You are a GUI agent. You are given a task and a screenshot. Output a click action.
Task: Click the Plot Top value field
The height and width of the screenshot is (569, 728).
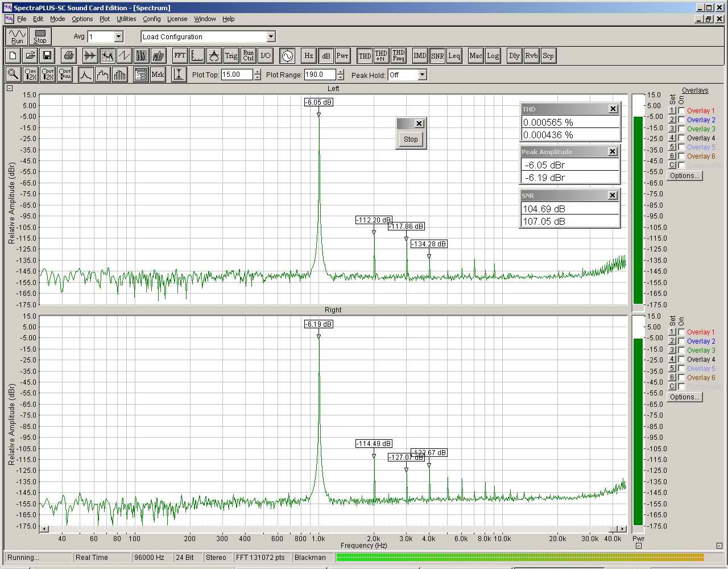237,75
